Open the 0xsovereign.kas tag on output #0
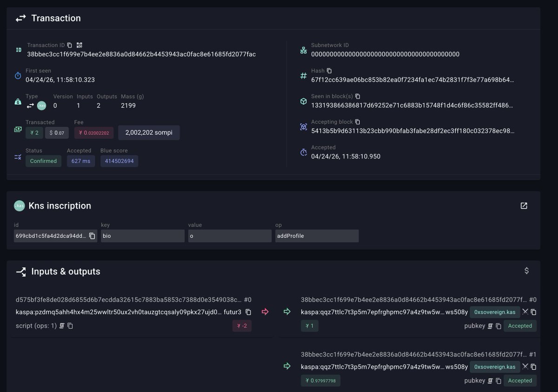The width and height of the screenshot is (558, 392). pos(495,312)
